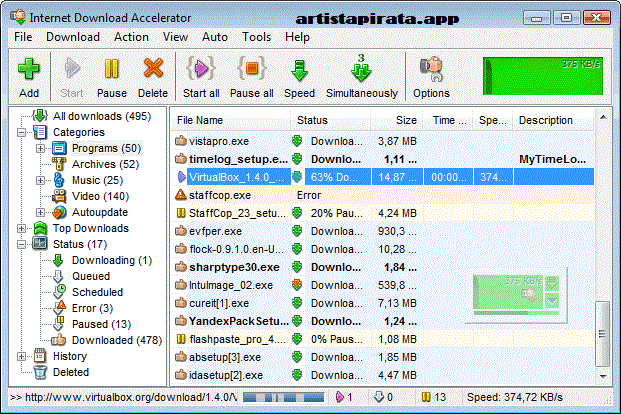Click the list scrollbar down arrow
This screenshot has height=414, width=621.
(x=603, y=376)
